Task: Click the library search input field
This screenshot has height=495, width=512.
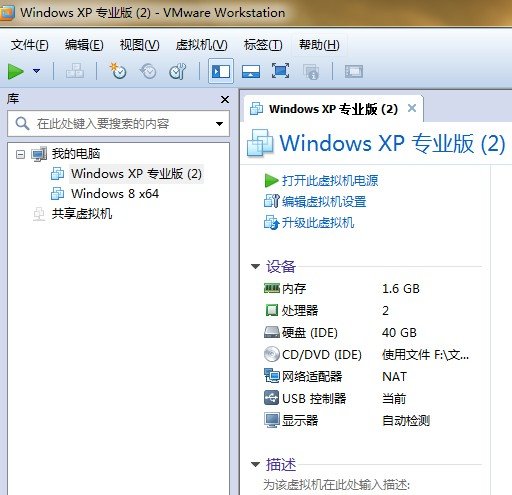Action: [118, 124]
